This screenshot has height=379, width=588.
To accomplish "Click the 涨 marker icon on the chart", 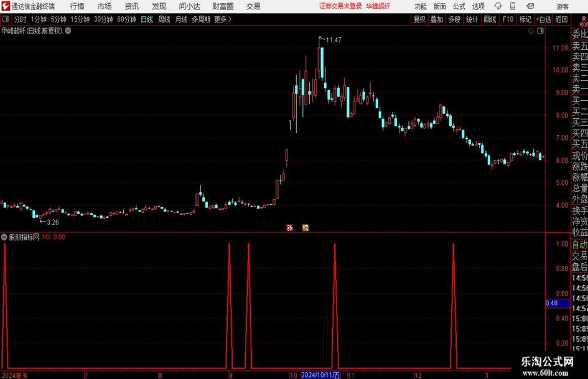I will click(x=289, y=227).
